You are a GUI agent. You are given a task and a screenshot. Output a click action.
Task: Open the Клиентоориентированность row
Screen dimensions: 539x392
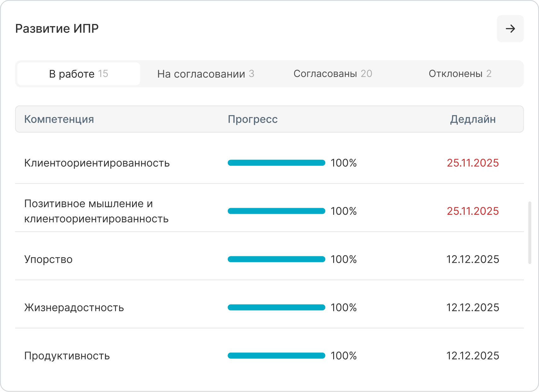[x=269, y=163]
